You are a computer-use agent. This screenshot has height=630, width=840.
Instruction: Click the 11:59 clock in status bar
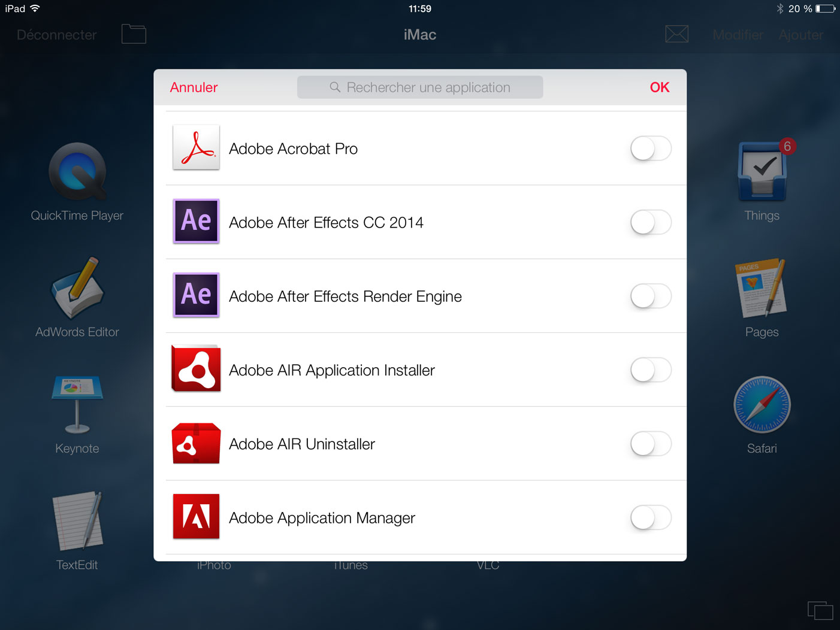(x=420, y=8)
